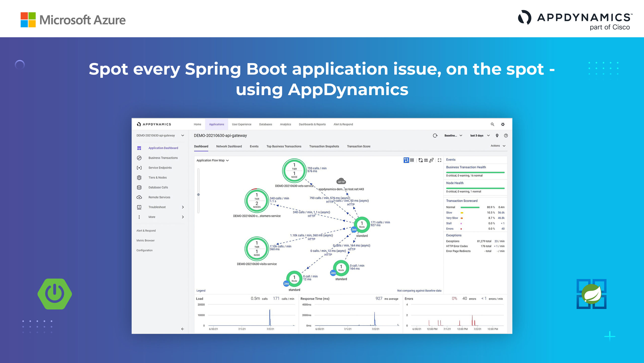Select the Dashboard tab
The height and width of the screenshot is (363, 644).
(201, 146)
